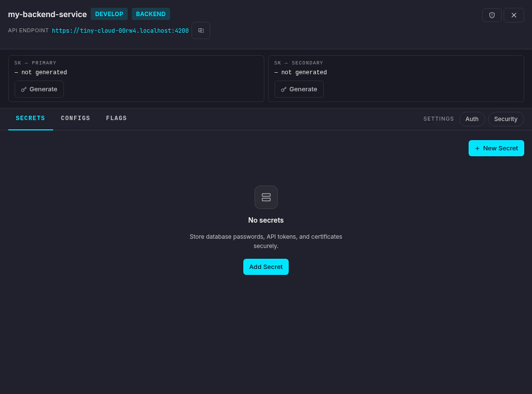The height and width of the screenshot is (394, 532).
Task: Click the API ENDPOINT label
Action: 28,30
